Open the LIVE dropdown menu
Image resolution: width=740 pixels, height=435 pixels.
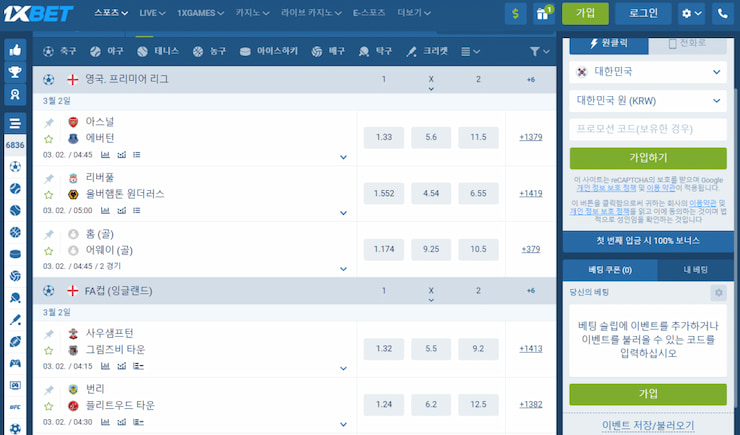(152, 13)
